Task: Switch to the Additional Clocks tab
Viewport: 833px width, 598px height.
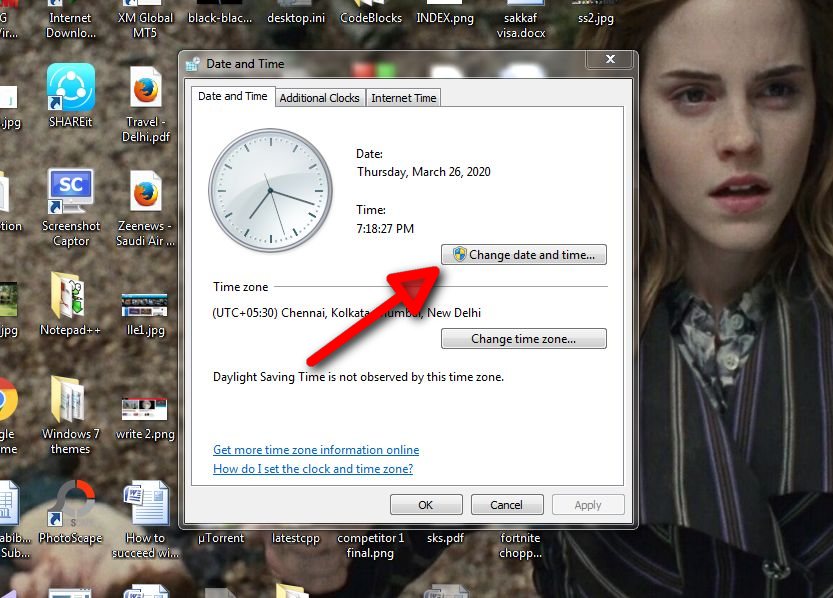Action: tap(319, 98)
